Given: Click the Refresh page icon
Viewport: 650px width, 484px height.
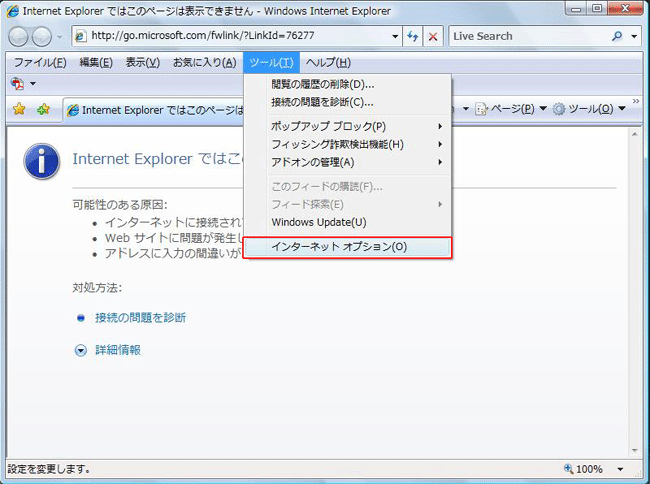Looking at the screenshot, I should pos(413,36).
